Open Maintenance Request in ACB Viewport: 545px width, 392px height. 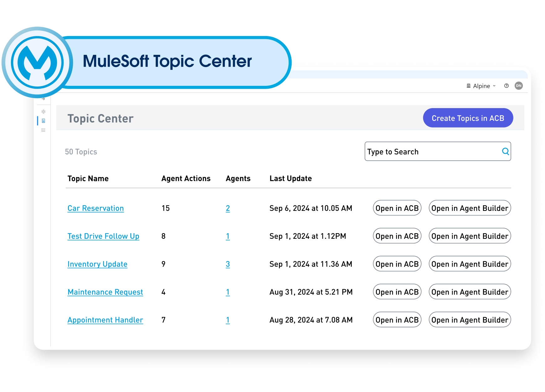click(397, 292)
